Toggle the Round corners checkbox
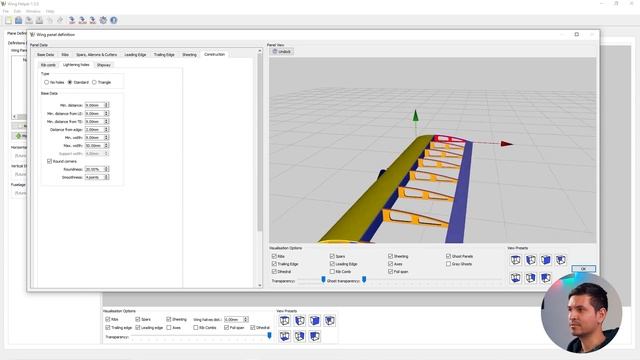Image resolution: width=640 pixels, height=360 pixels. [49, 161]
